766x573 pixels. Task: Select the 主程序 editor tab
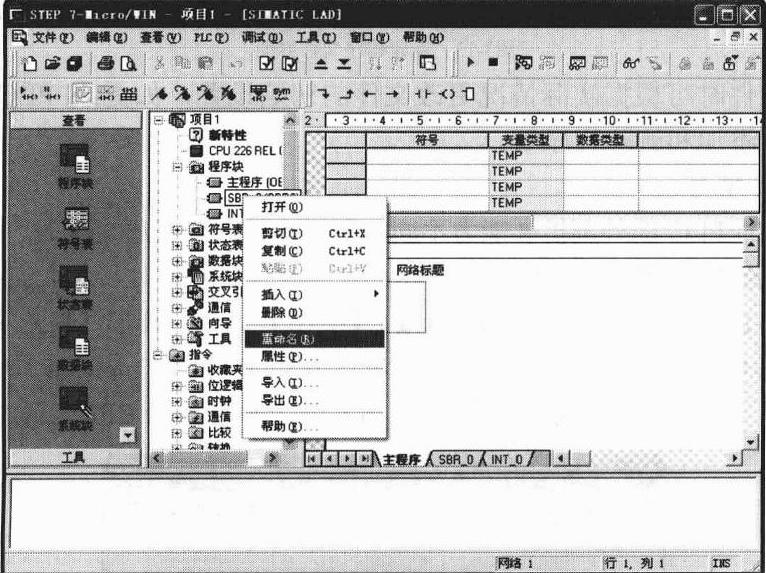tap(401, 460)
